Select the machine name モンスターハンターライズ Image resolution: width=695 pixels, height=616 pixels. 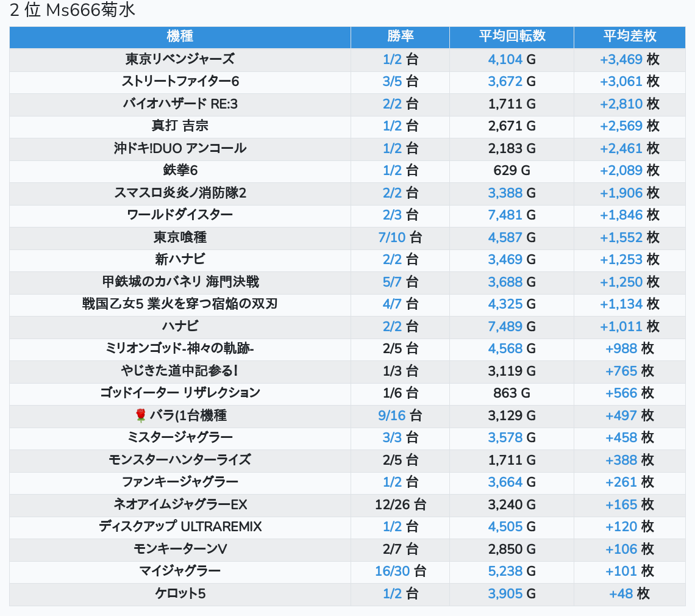[180, 460]
